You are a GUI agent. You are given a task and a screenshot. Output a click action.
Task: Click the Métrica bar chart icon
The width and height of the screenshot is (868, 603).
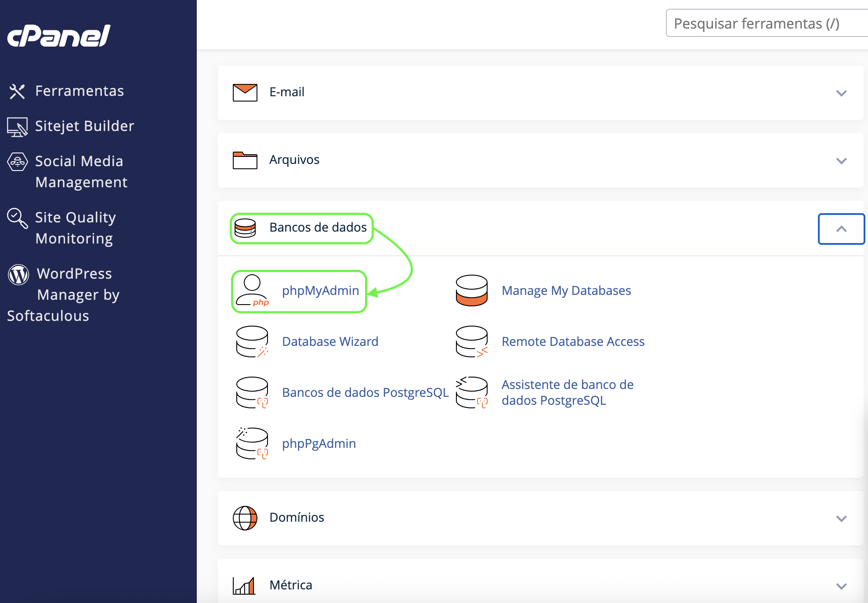tap(244, 586)
